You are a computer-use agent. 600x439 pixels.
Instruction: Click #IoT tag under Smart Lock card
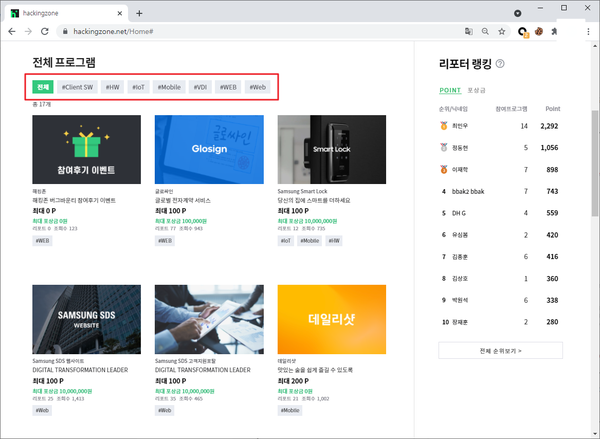286,241
